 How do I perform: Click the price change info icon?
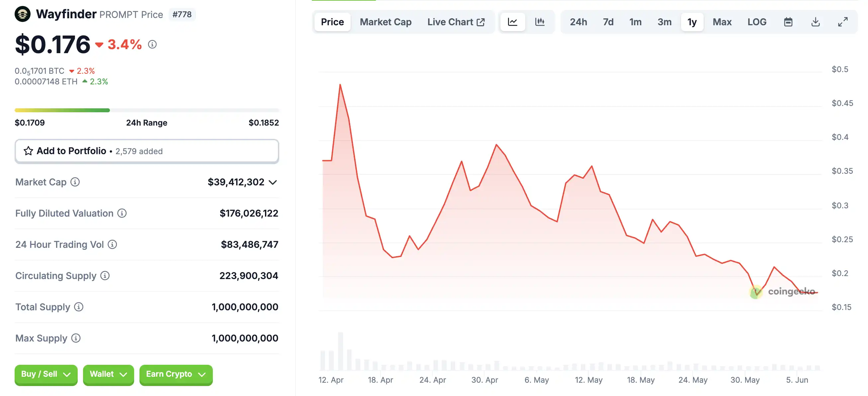(152, 44)
